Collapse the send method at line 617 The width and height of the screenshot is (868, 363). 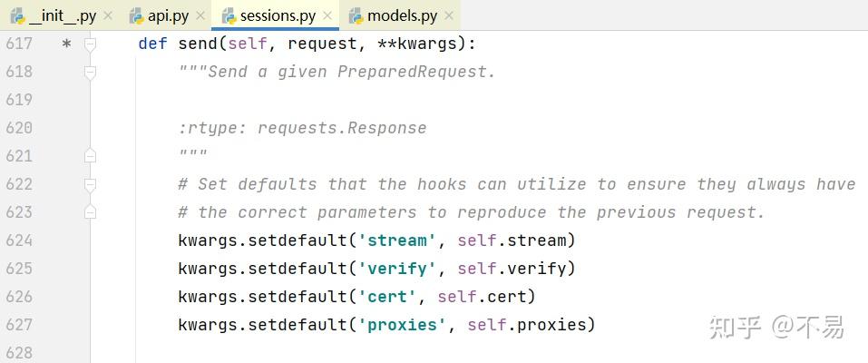(x=90, y=44)
